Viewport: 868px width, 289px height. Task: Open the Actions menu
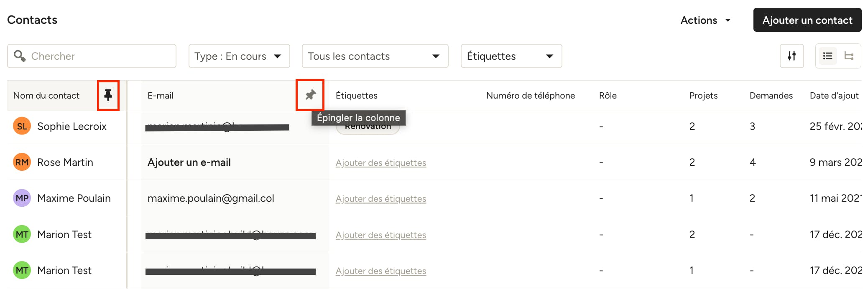click(x=705, y=20)
